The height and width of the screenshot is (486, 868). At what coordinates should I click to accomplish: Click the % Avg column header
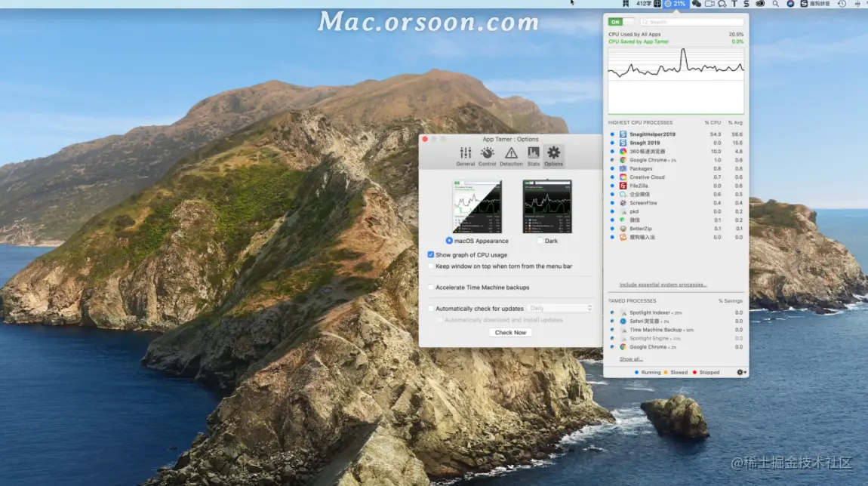coord(735,123)
